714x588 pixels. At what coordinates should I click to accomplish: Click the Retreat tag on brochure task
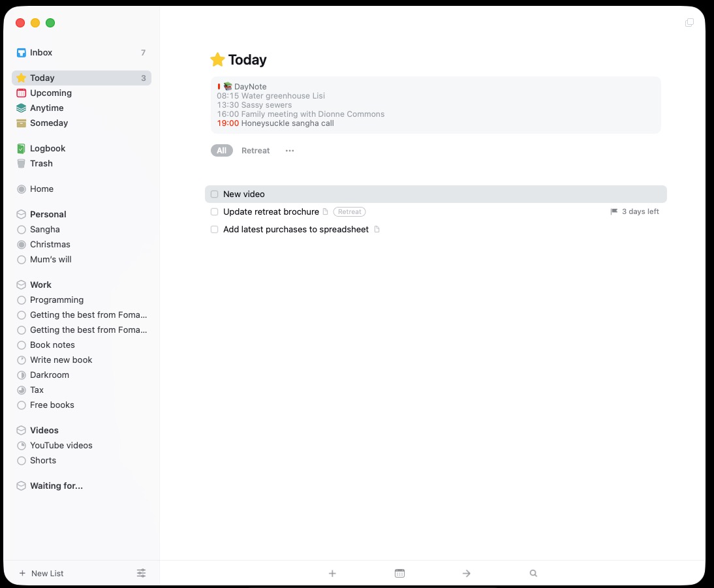pyautogui.click(x=349, y=212)
